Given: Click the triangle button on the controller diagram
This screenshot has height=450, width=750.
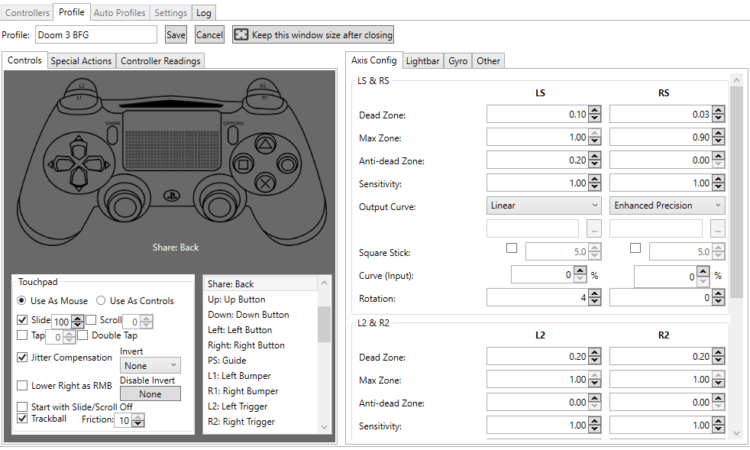Looking at the screenshot, I should point(265,143).
